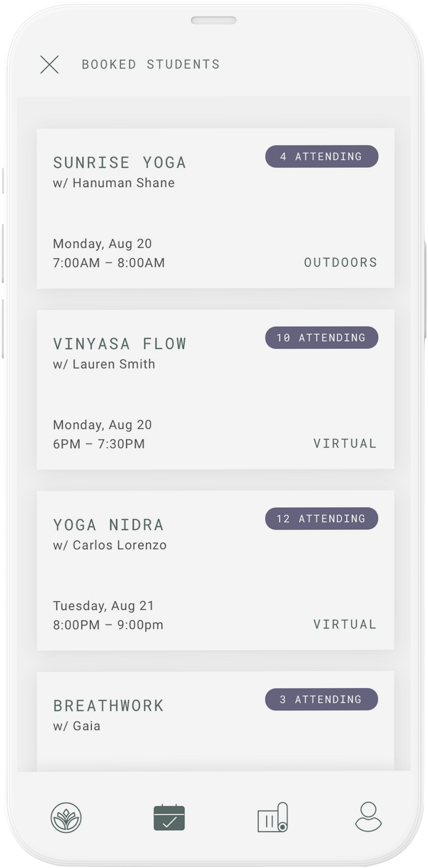Open the Breathwork class title
This screenshot has height=868, width=428.
coord(108,706)
